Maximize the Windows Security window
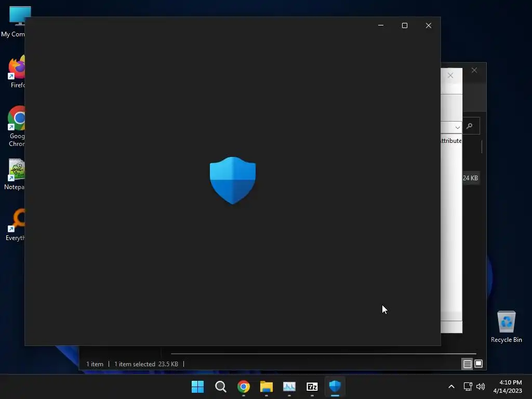 (404, 25)
